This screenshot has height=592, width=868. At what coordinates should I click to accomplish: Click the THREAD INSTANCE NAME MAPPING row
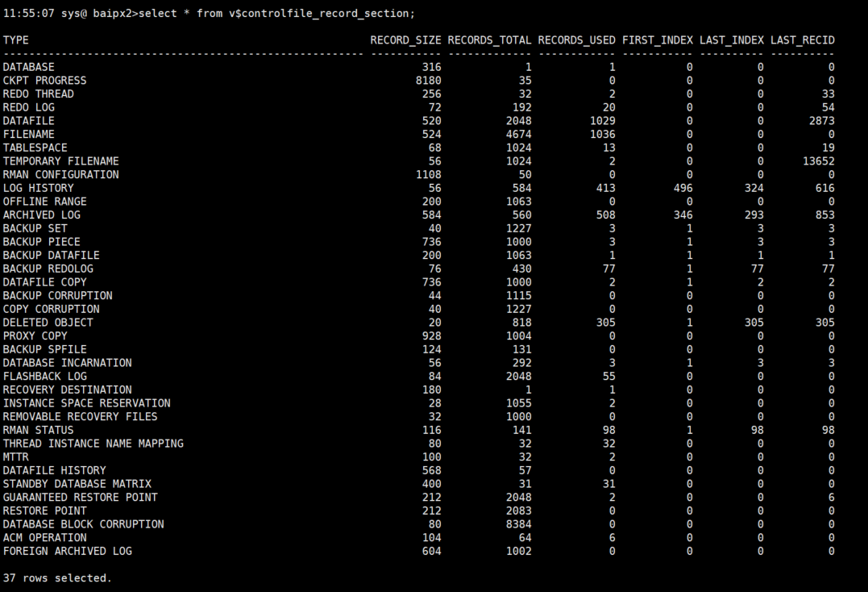click(93, 443)
